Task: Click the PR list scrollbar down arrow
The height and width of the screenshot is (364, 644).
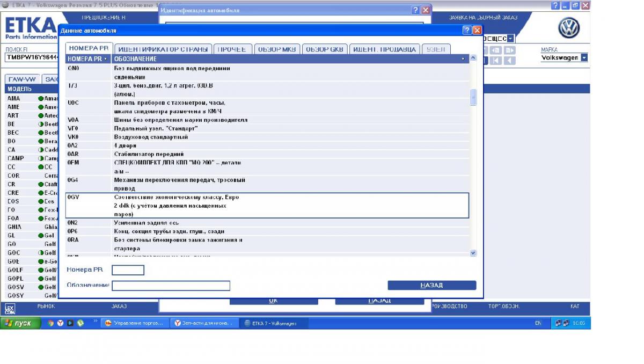Action: (473, 252)
